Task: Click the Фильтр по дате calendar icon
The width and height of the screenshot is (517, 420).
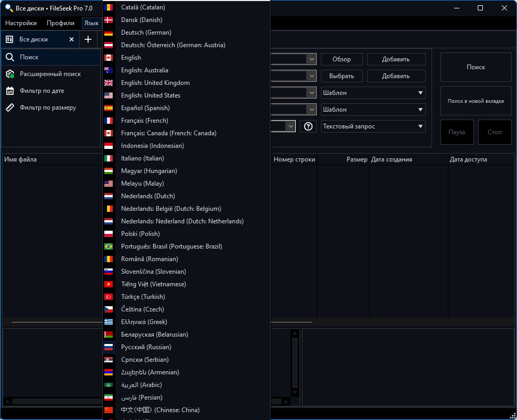Action: (x=10, y=91)
